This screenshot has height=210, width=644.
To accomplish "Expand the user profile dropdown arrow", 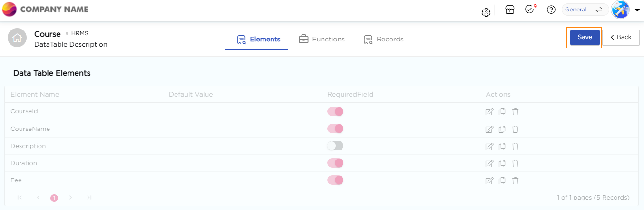I will 637,10.
